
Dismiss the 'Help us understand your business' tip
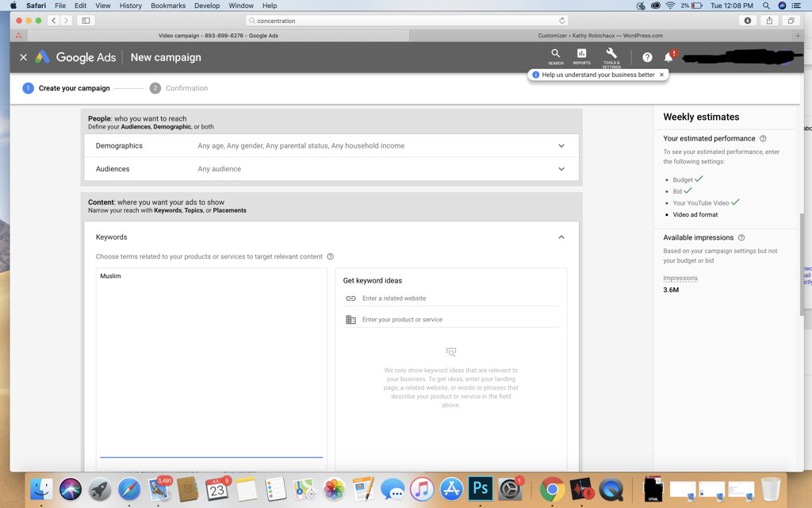661,75
